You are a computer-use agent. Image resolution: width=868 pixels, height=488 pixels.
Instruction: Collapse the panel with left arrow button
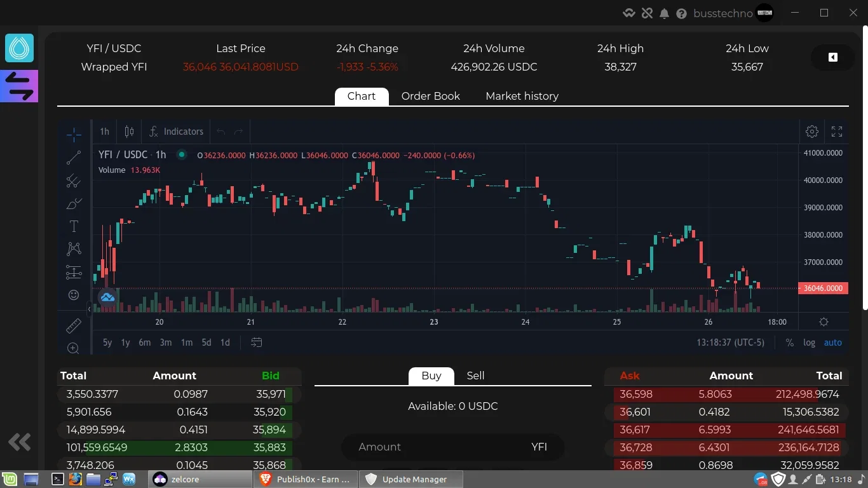pyautogui.click(x=832, y=57)
